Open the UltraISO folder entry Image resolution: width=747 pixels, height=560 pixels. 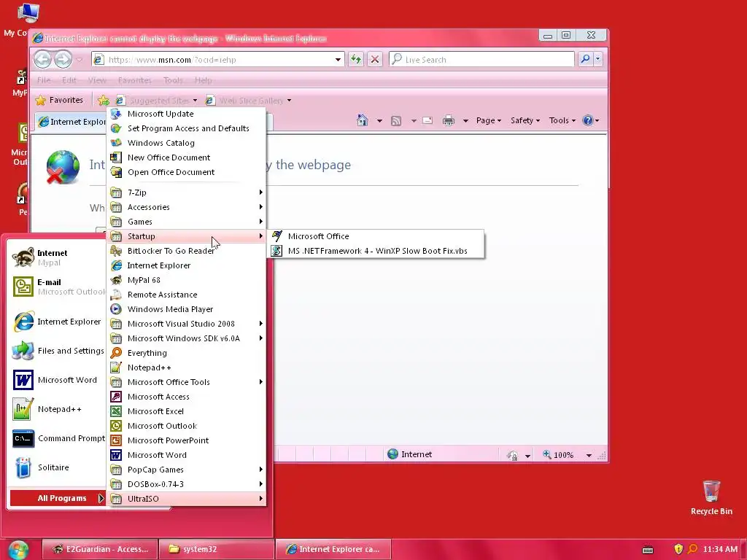click(186, 499)
